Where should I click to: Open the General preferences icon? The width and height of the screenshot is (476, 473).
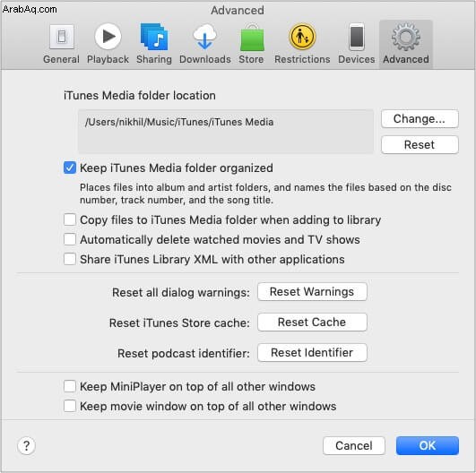(62, 37)
